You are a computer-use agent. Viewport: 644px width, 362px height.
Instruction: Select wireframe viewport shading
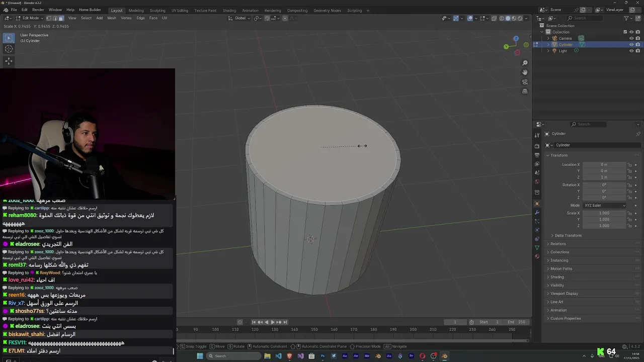[x=502, y=18]
